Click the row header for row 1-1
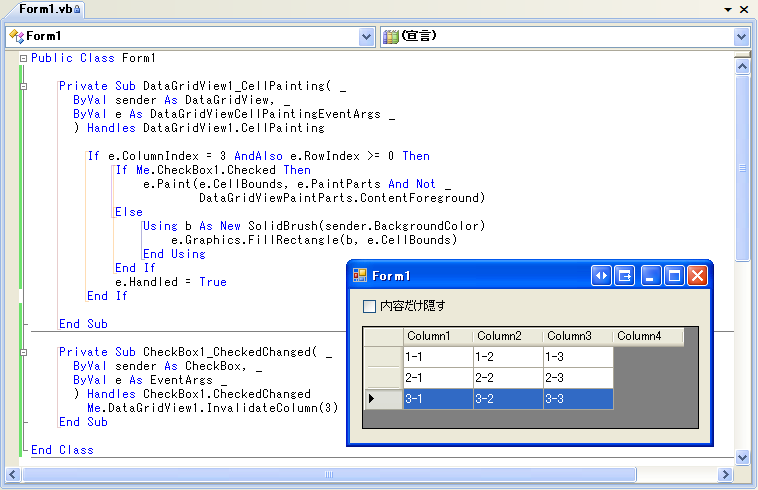The height and width of the screenshot is (490, 758). [383, 357]
